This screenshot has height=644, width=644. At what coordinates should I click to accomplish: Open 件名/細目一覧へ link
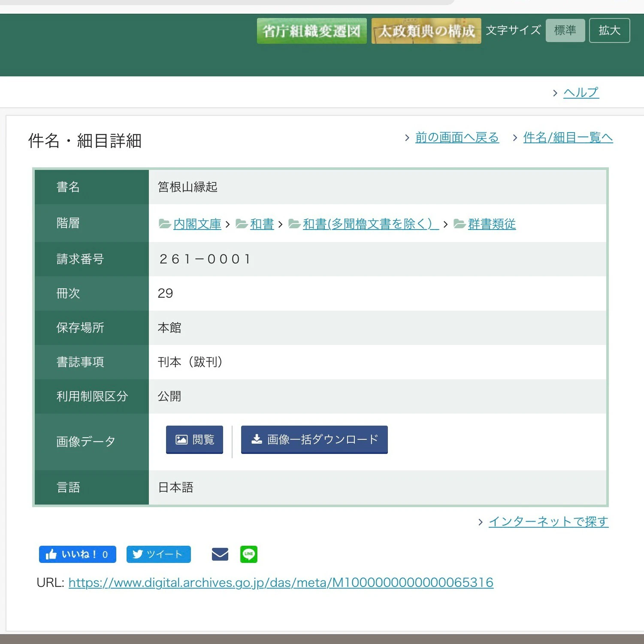pyautogui.click(x=568, y=137)
